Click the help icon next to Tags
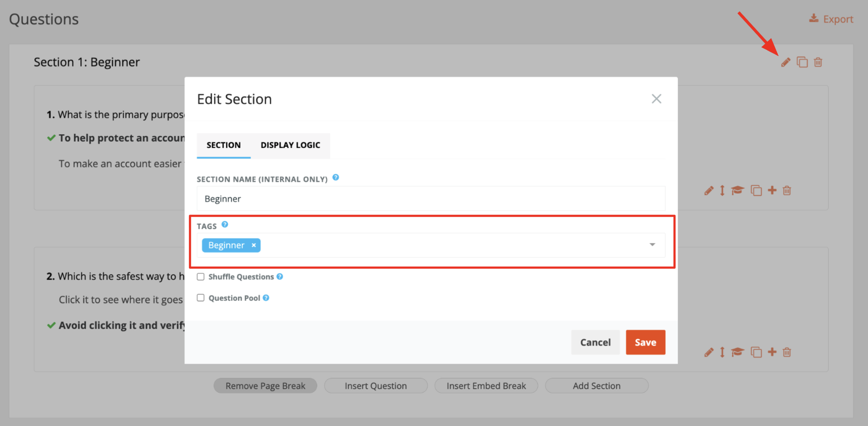The width and height of the screenshot is (868, 426). (225, 224)
